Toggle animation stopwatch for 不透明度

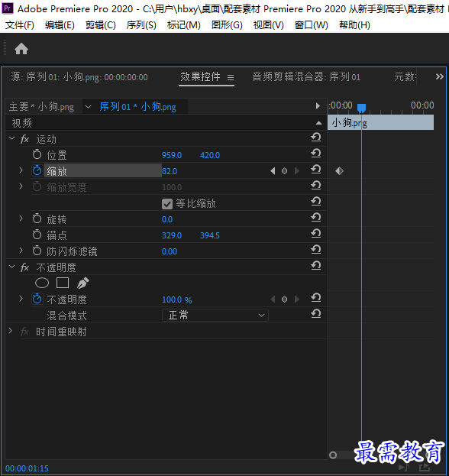click(x=37, y=299)
